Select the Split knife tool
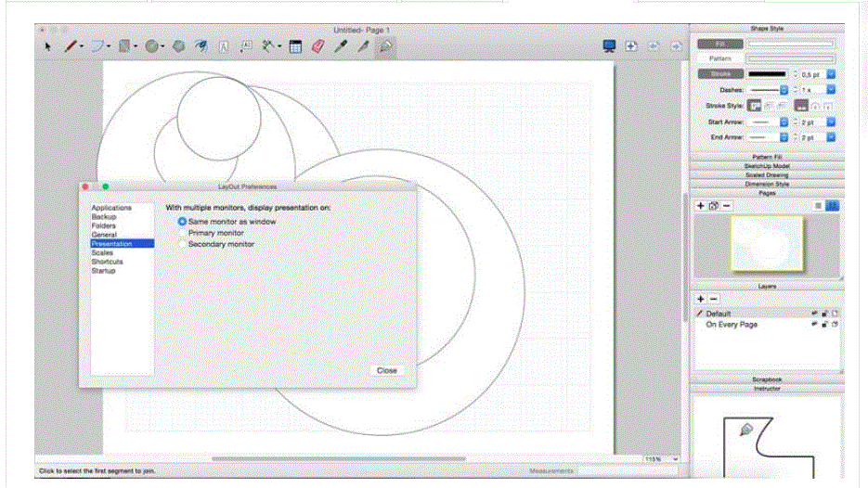The width and height of the screenshot is (868, 488). tap(363, 46)
